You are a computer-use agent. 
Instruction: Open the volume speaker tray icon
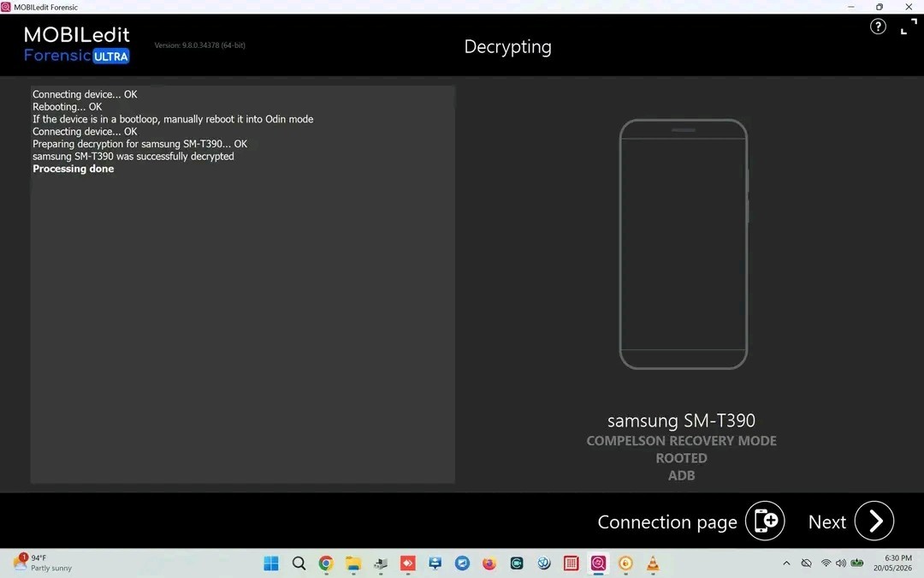click(x=841, y=563)
